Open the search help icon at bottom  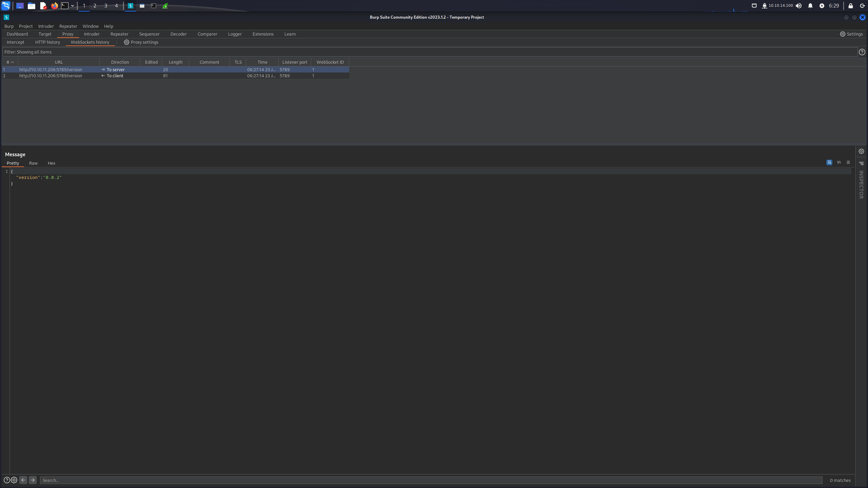click(x=7, y=480)
